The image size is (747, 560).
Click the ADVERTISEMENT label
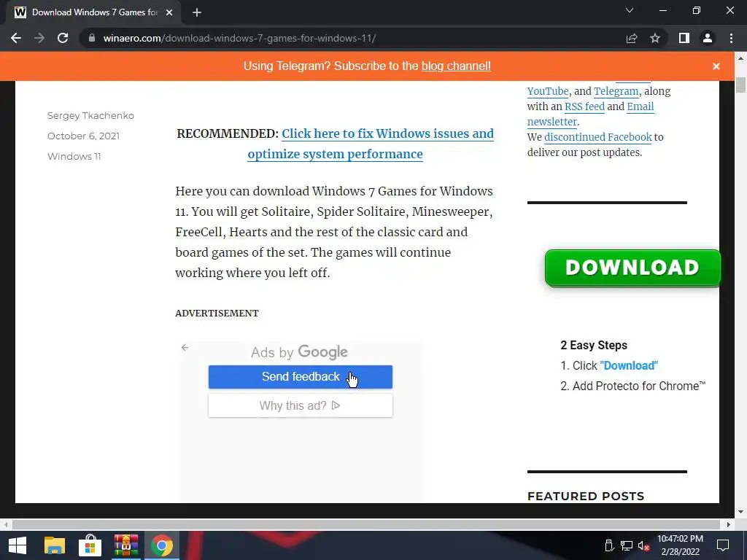pos(217,314)
